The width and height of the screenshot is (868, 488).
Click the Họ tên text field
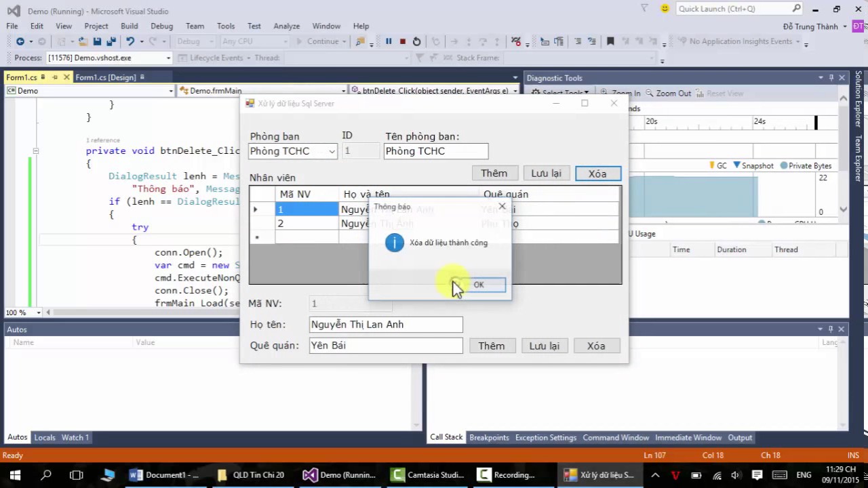click(386, 325)
